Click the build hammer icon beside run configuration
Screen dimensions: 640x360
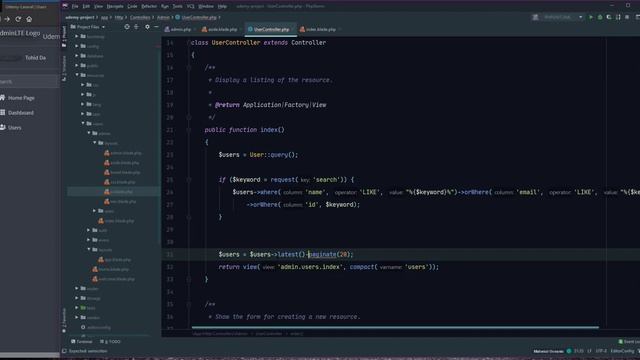(535, 17)
